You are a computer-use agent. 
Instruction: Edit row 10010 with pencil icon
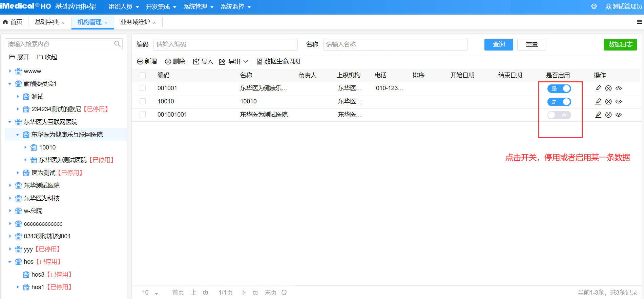tap(598, 101)
